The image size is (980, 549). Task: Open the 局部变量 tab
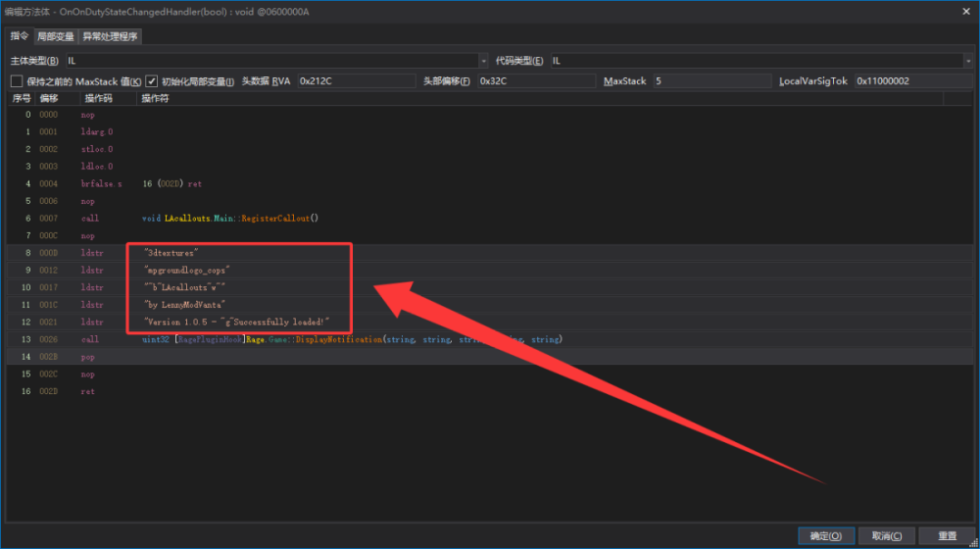point(56,37)
